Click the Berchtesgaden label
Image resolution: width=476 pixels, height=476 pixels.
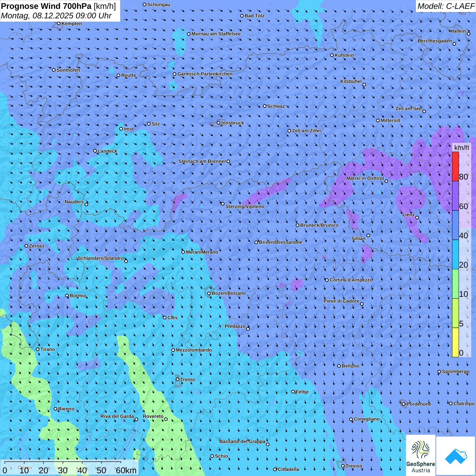435,41
